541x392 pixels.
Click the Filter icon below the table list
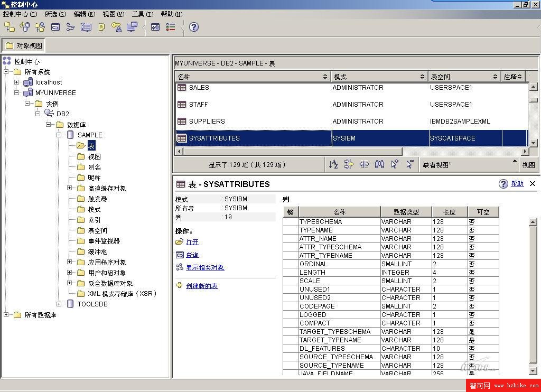tap(349, 164)
